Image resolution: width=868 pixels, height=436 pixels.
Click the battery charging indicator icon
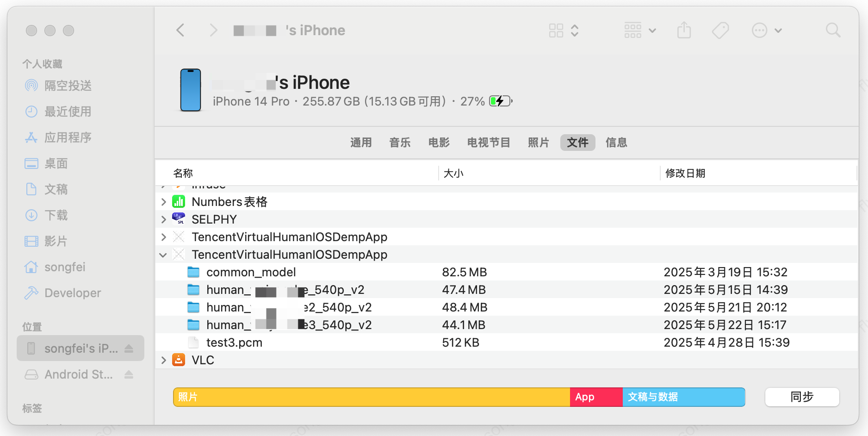tap(501, 101)
